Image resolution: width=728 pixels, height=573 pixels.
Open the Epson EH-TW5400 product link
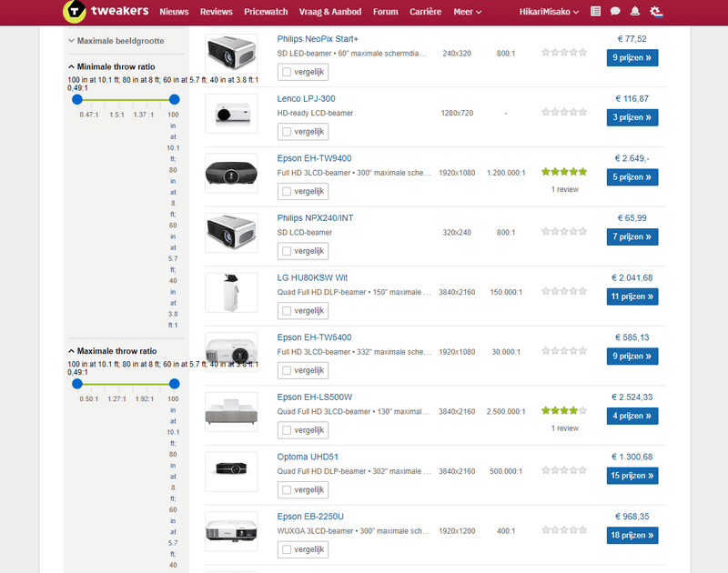coord(314,337)
